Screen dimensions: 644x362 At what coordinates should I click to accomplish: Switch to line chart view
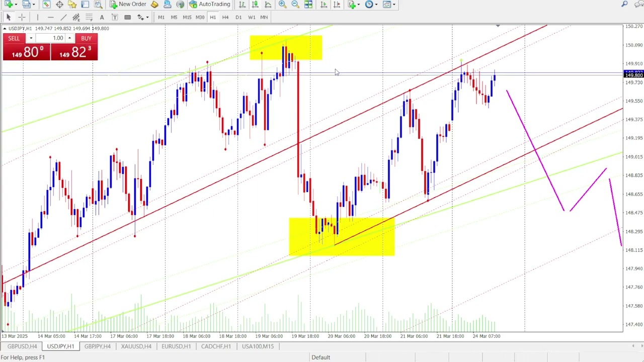(268, 4)
